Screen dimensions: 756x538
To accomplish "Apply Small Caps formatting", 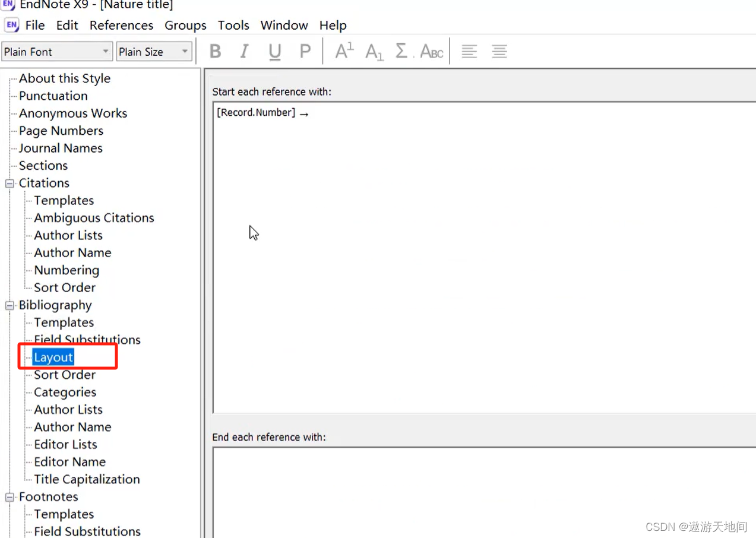I will [x=432, y=52].
